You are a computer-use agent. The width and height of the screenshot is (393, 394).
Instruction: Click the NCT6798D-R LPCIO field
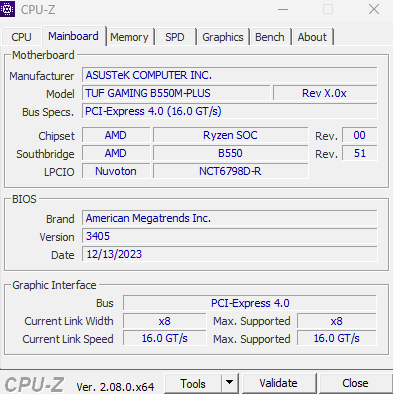pyautogui.click(x=230, y=171)
